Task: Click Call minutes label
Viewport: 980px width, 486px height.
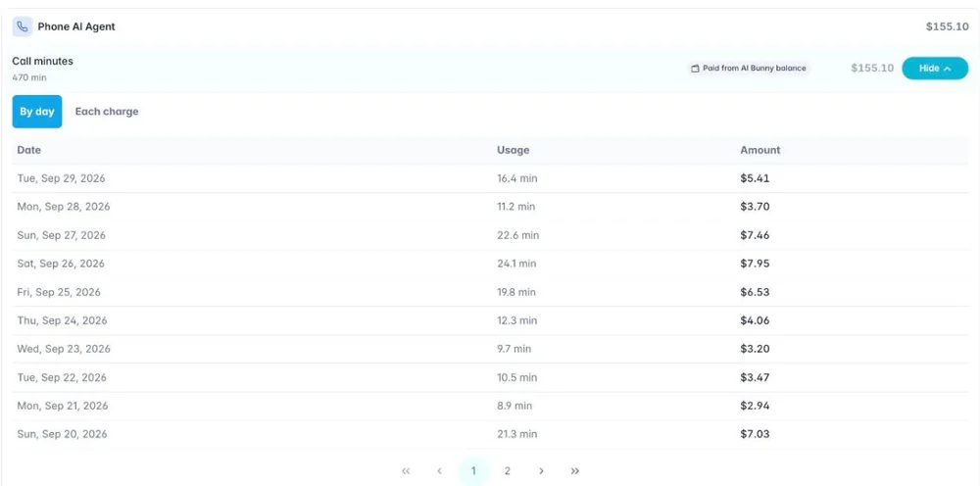Action: (x=42, y=61)
